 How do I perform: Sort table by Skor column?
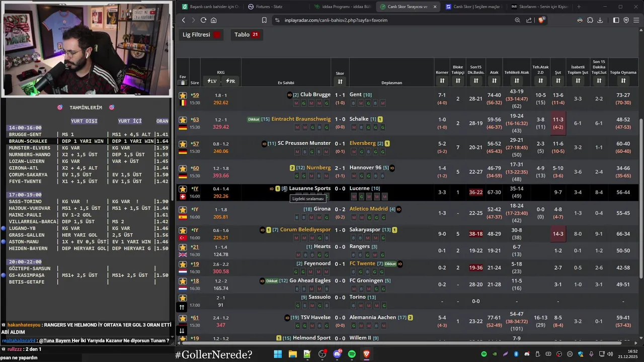[x=340, y=81]
